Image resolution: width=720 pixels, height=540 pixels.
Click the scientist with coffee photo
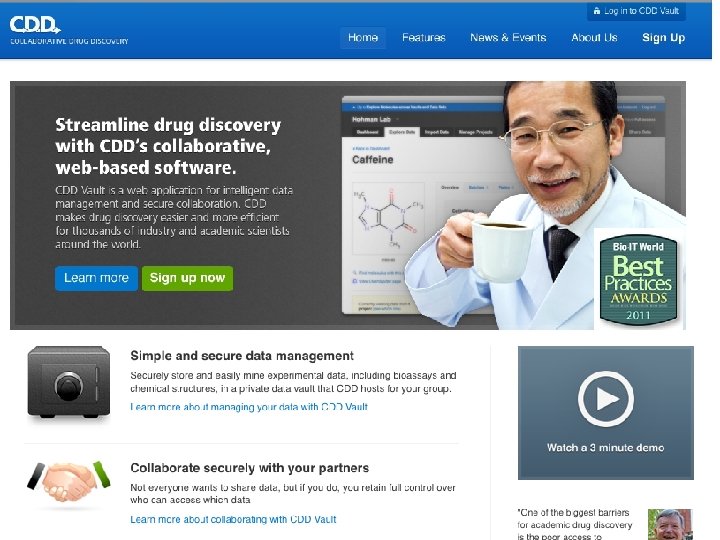pos(546,205)
